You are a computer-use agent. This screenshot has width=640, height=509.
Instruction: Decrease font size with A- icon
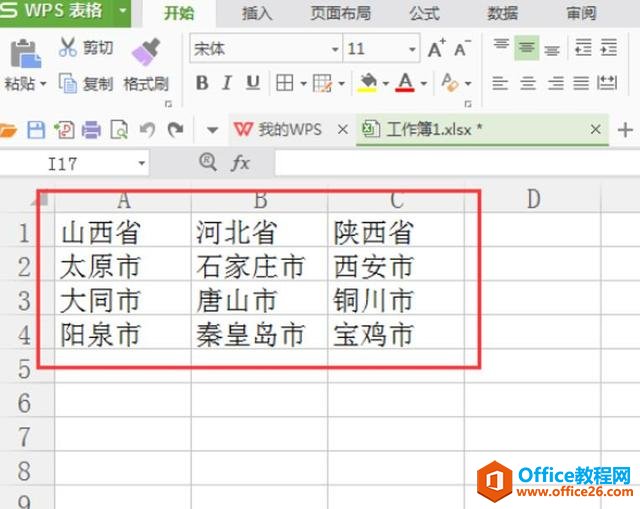pos(462,48)
